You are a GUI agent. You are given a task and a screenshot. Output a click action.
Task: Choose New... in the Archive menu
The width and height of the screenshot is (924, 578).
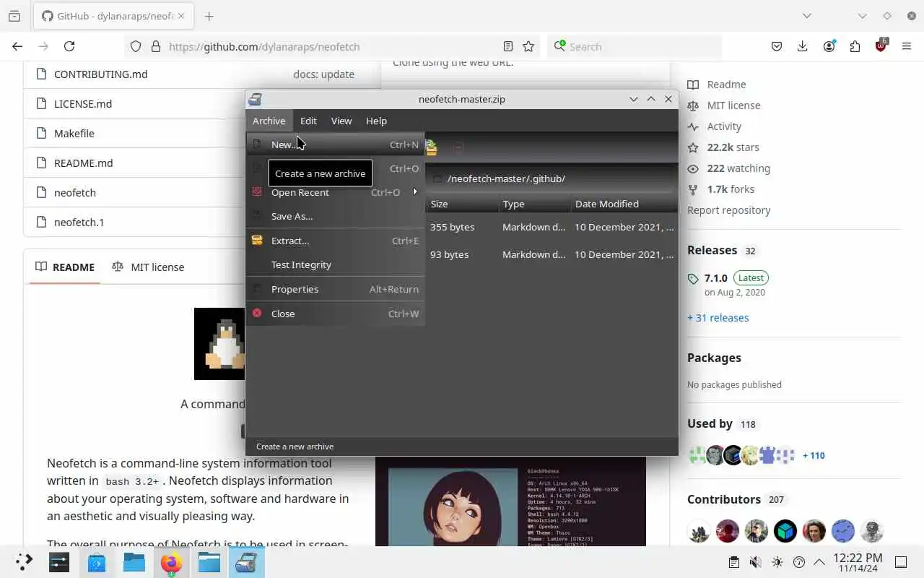click(x=335, y=144)
